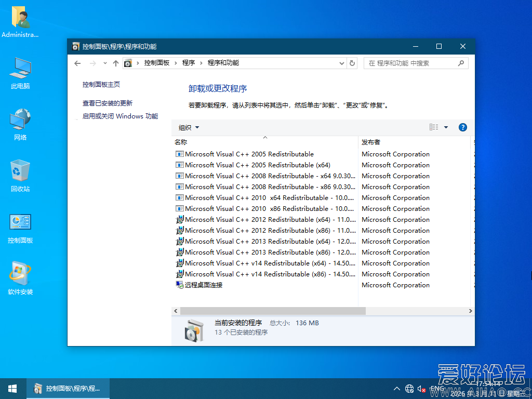The image size is (532, 399).
Task: Go up one folder level arrow
Action: click(116, 63)
